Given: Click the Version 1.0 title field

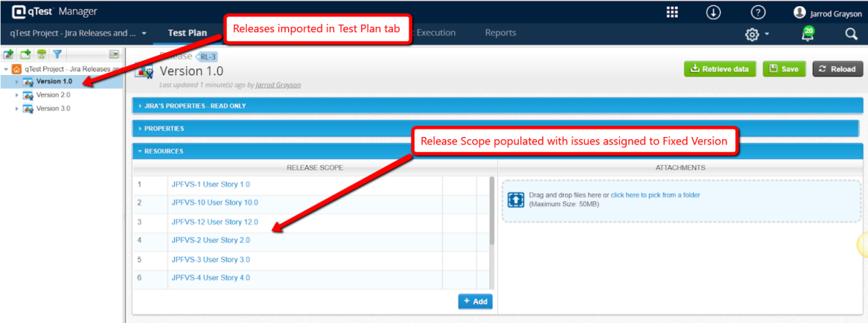Looking at the screenshot, I should [191, 71].
